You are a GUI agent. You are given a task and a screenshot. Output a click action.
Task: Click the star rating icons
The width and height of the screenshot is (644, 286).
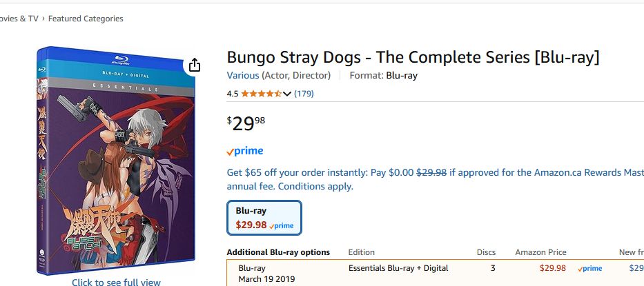point(261,94)
